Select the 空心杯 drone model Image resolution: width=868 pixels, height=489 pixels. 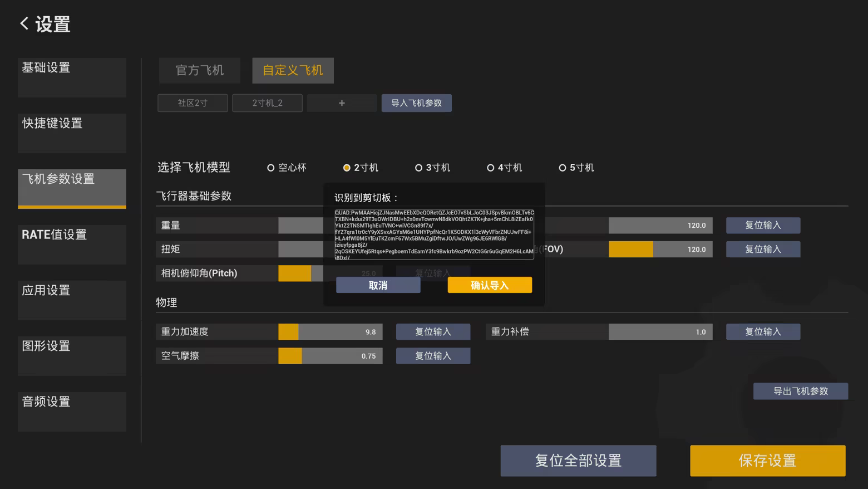coord(271,168)
